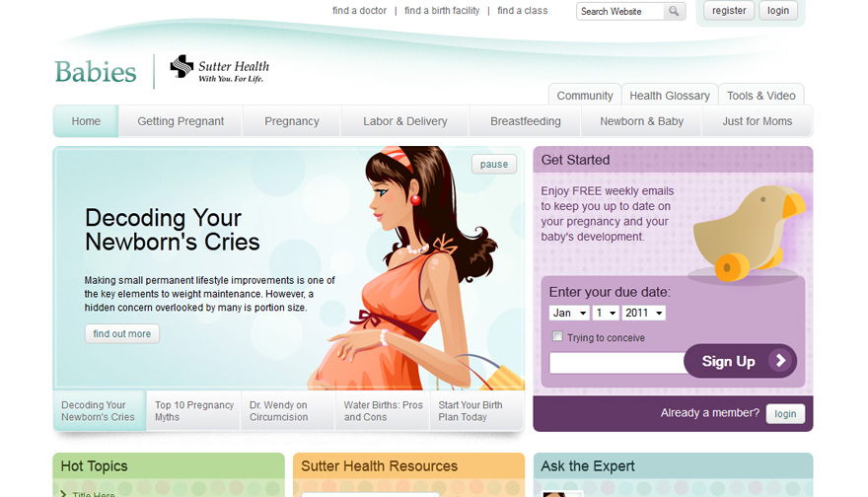The height and width of the screenshot is (497, 868).
Task: Select Dr. Wendy on Circumcision slide
Action: [x=288, y=411]
